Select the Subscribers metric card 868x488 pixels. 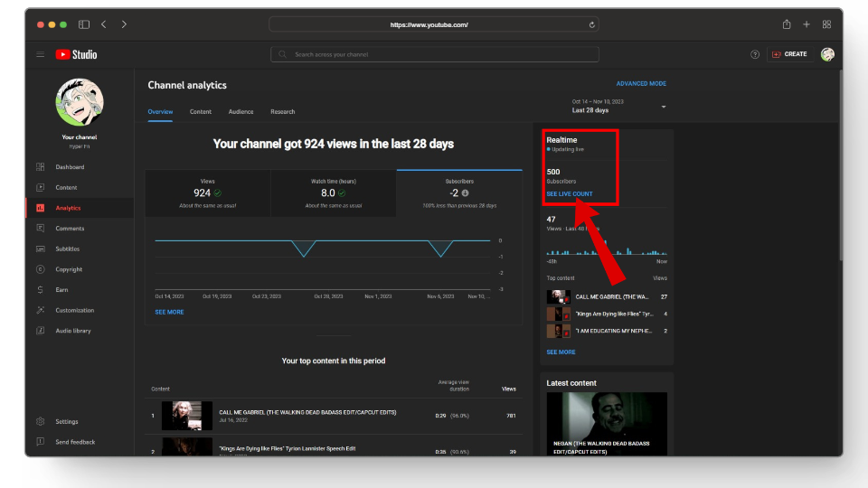click(x=458, y=192)
